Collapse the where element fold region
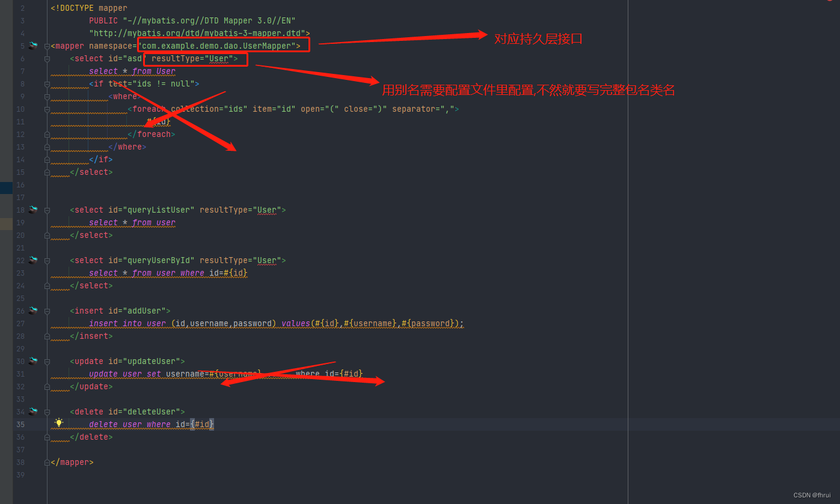The image size is (840, 504). click(x=46, y=96)
